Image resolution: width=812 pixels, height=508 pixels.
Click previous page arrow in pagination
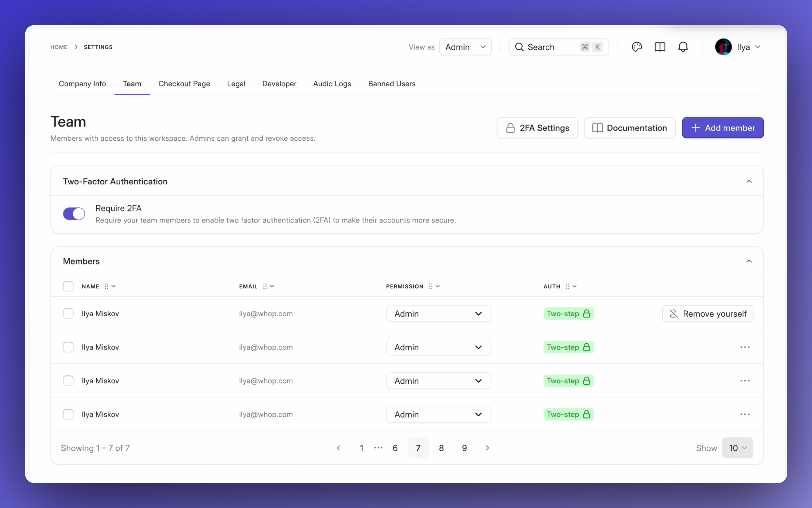339,448
